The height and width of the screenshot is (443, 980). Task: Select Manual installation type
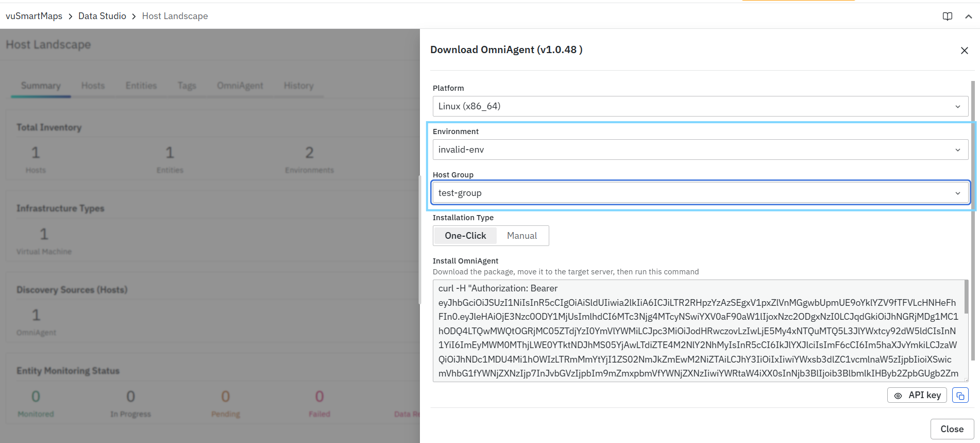click(x=522, y=236)
